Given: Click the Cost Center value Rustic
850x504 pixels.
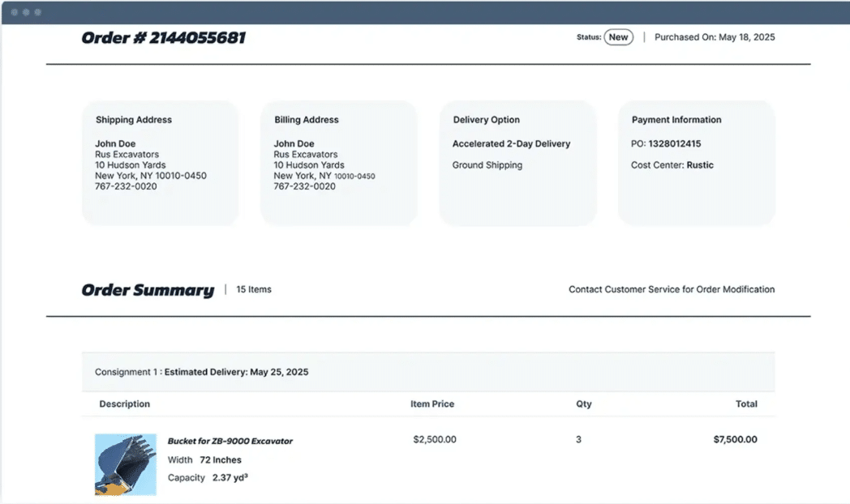Looking at the screenshot, I should coord(700,165).
